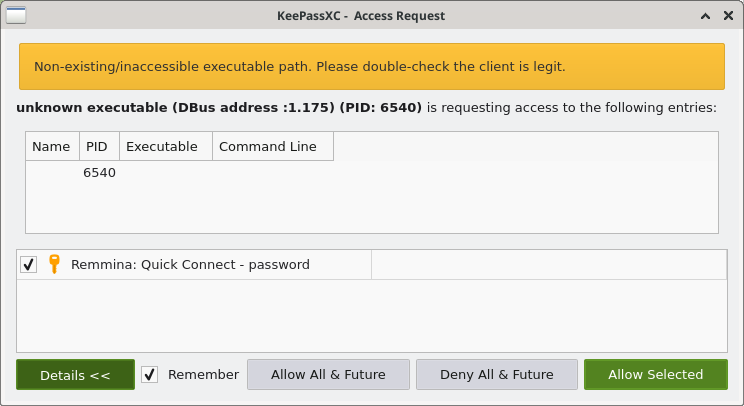Click the Command Line column header

(268, 147)
